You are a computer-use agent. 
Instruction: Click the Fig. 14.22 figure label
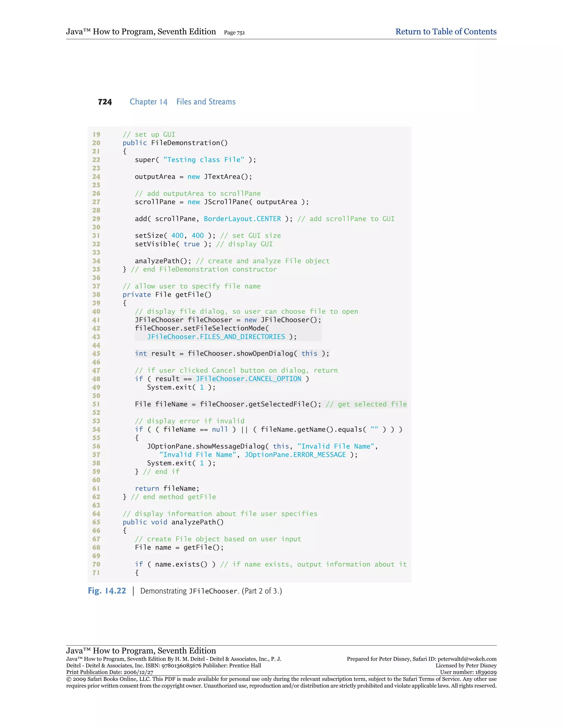(x=107, y=591)
